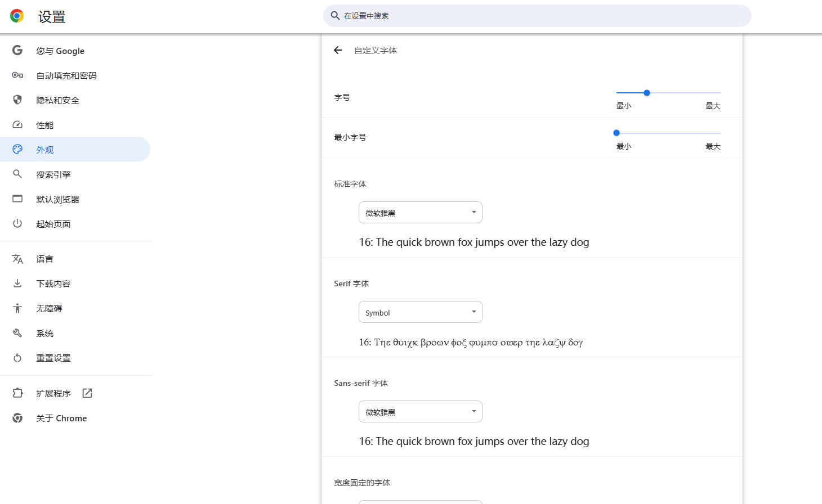Select 性能 in the sidebar
The image size is (822, 504).
tap(75, 125)
